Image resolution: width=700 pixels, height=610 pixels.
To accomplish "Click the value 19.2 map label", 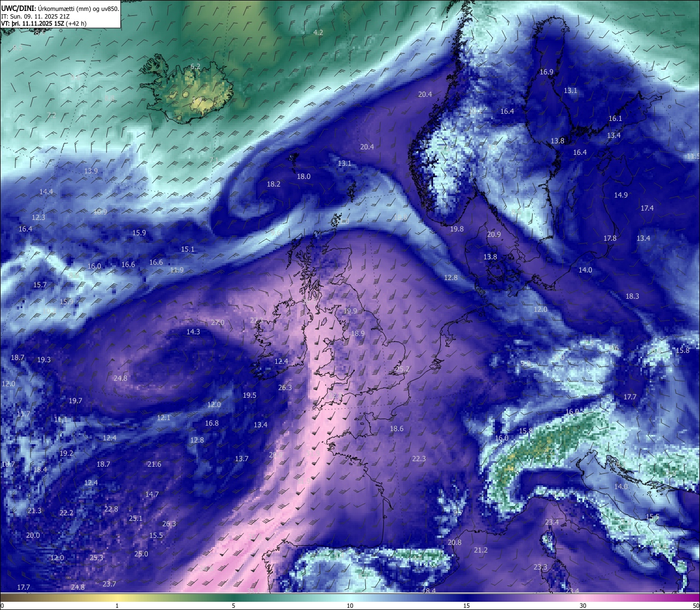I will tap(66, 453).
